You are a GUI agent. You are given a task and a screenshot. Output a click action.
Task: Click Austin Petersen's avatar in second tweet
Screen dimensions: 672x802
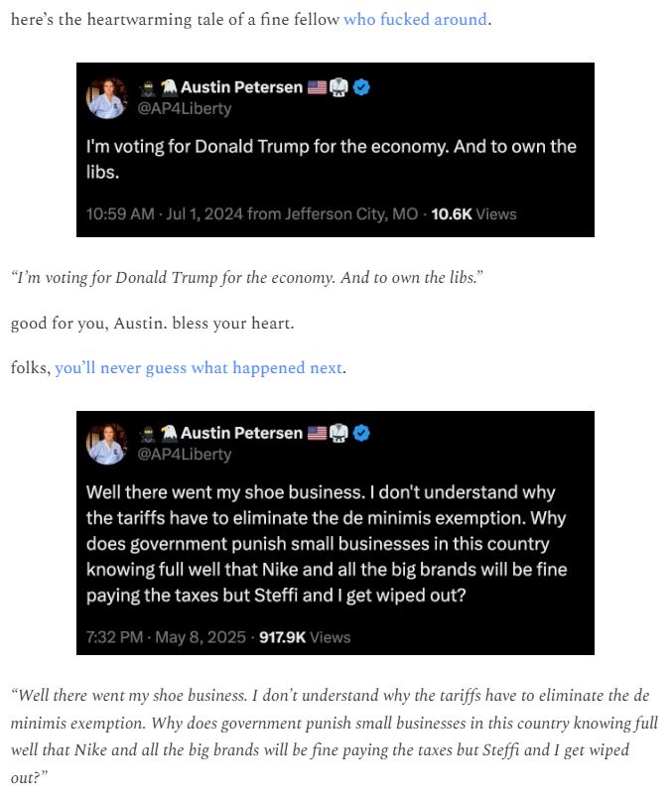[106, 444]
